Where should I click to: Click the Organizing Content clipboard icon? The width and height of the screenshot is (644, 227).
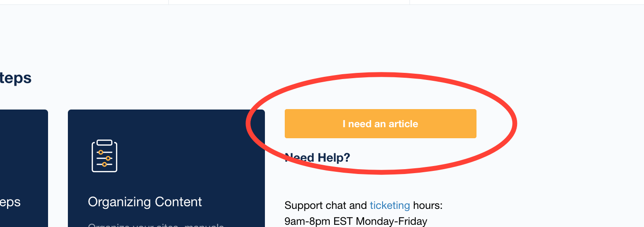pyautogui.click(x=104, y=156)
